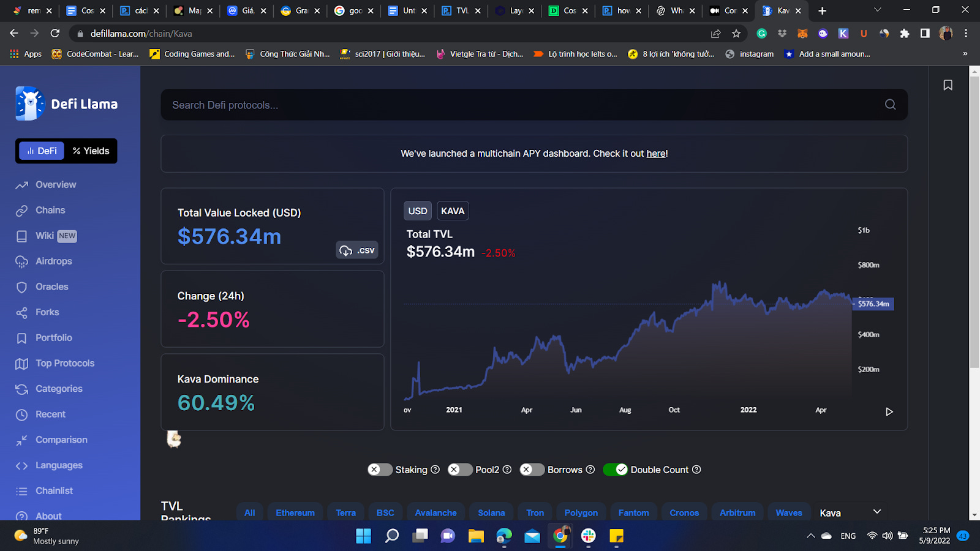Image resolution: width=980 pixels, height=551 pixels.
Task: Filter rankings by Polygon chain
Action: 581,513
